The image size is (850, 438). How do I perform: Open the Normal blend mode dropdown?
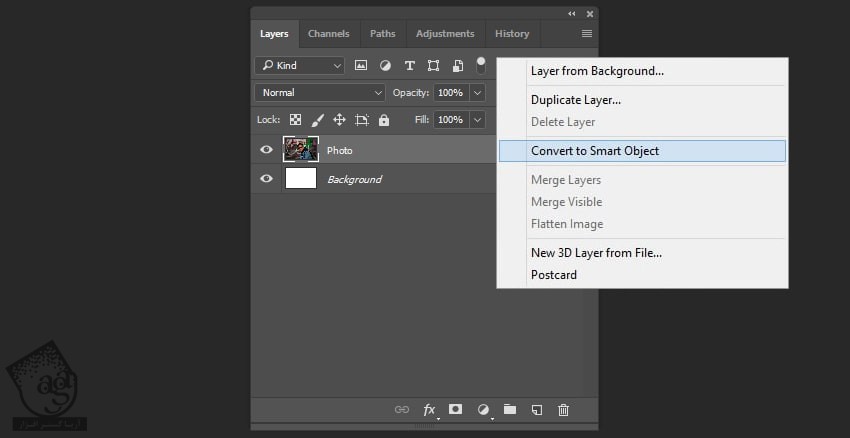coord(320,93)
